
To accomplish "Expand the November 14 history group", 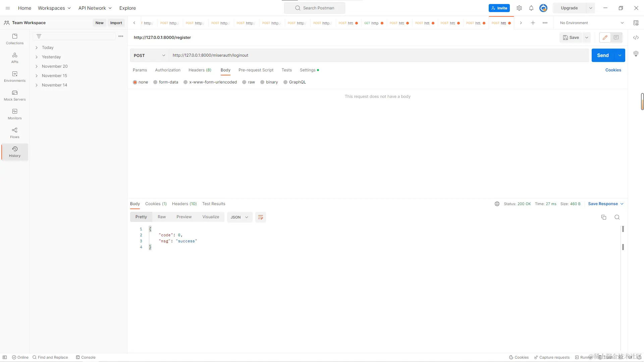I will tap(37, 85).
